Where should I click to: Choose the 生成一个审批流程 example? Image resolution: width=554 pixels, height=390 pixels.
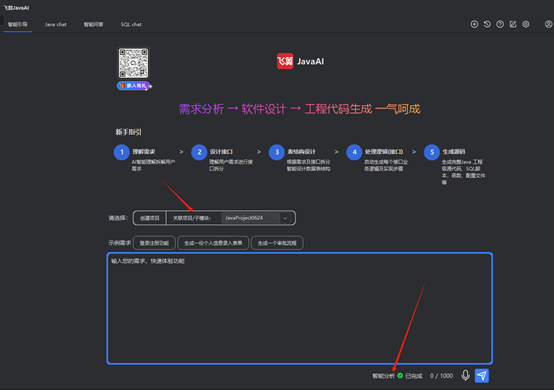277,243
